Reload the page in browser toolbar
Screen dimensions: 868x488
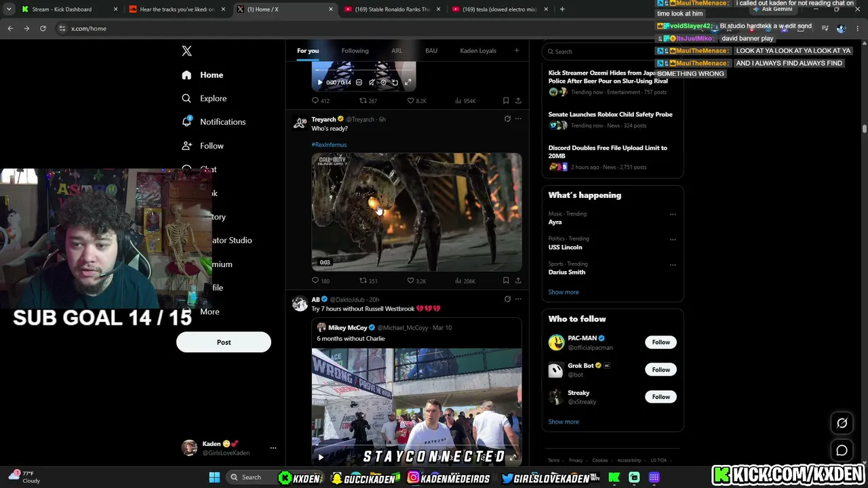coord(43,28)
